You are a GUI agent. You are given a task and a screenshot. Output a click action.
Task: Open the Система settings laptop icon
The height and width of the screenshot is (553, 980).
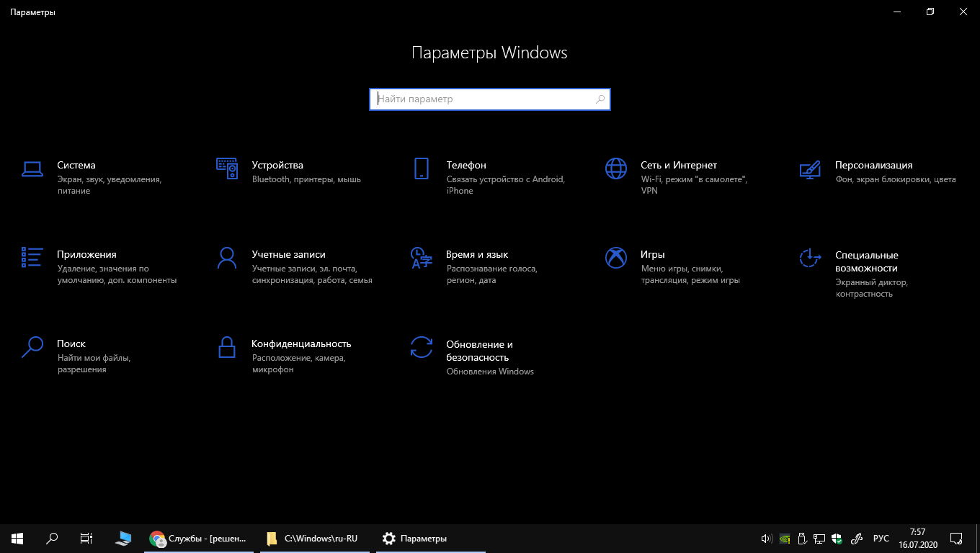tap(32, 168)
